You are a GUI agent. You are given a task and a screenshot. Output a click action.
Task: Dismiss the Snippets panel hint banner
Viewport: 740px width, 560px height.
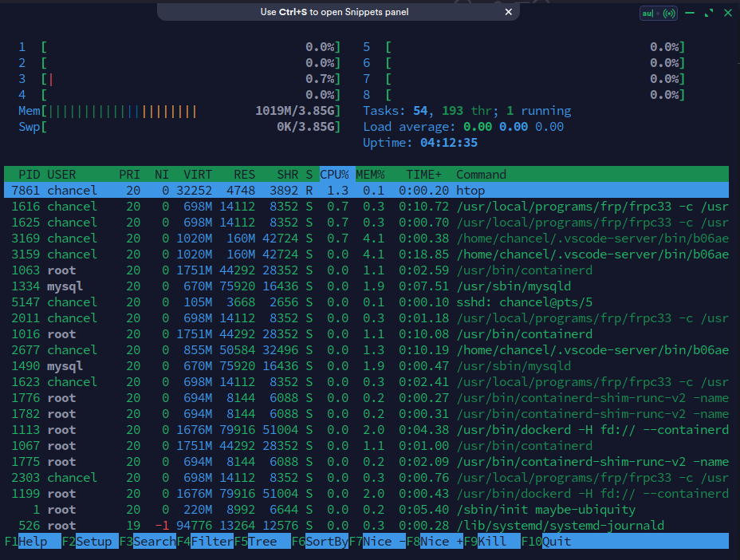(509, 12)
